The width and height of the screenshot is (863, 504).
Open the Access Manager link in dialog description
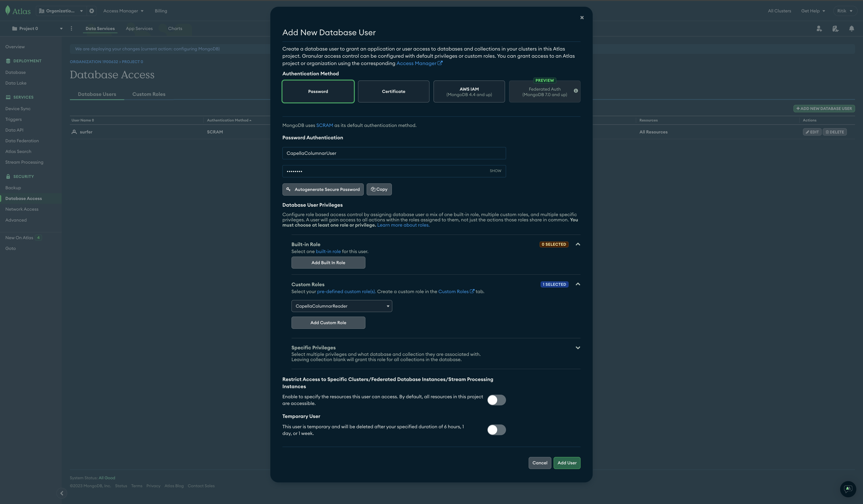[x=417, y=63]
